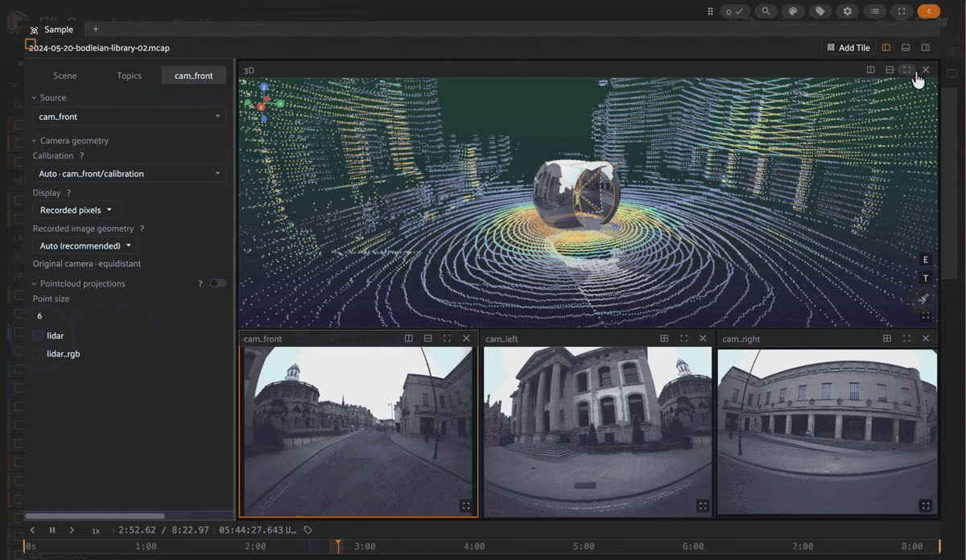966x560 pixels.
Task: Click the Calibration help question mark
Action: pyautogui.click(x=81, y=156)
